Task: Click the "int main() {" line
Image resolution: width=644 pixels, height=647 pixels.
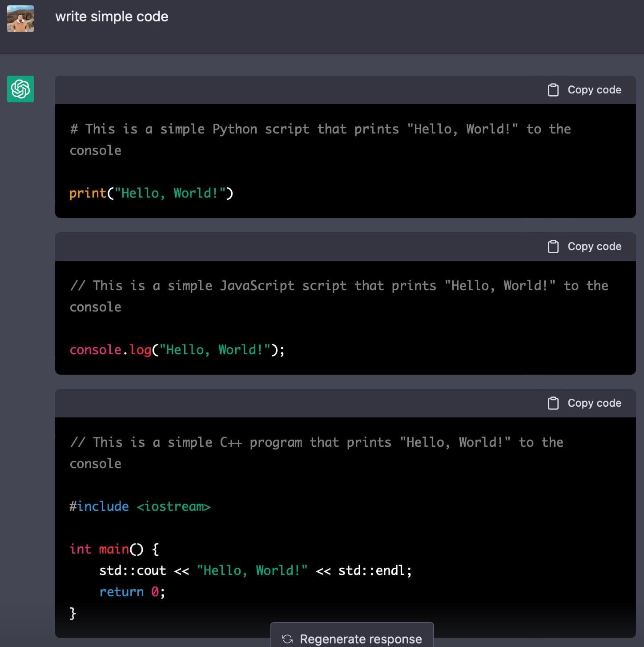Action: pos(114,549)
